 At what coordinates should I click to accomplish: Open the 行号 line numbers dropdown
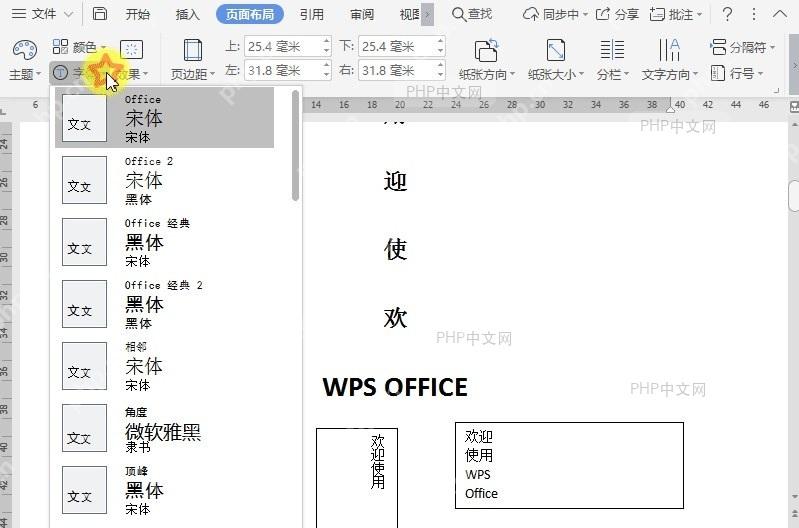pyautogui.click(x=736, y=73)
